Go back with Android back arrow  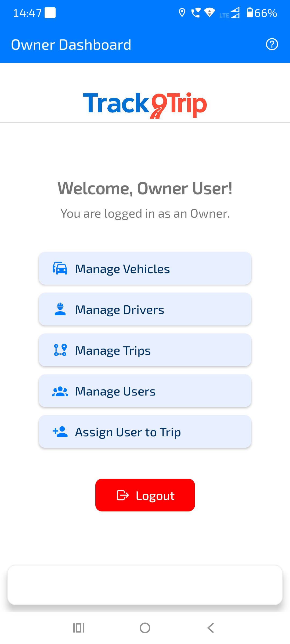[211, 628]
